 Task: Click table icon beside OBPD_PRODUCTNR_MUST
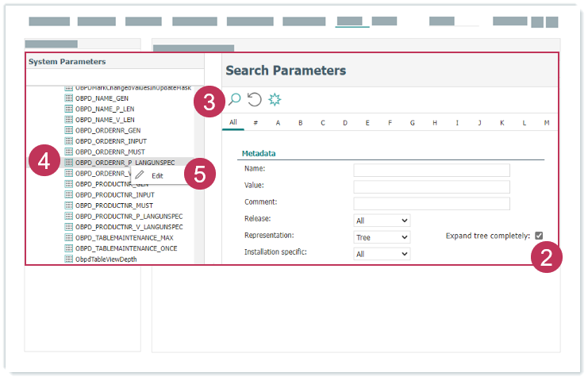pos(68,205)
